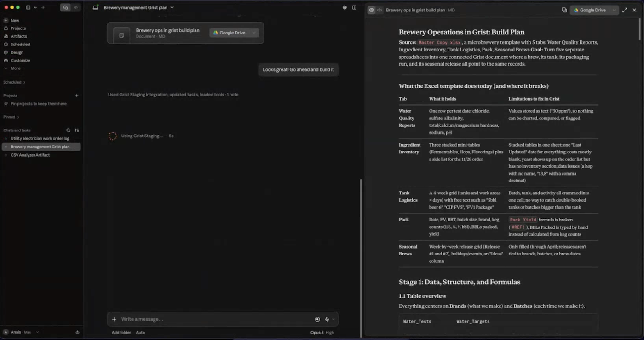Go forward with the right arrow
Image resolution: width=644 pixels, height=340 pixels.
[43, 7]
